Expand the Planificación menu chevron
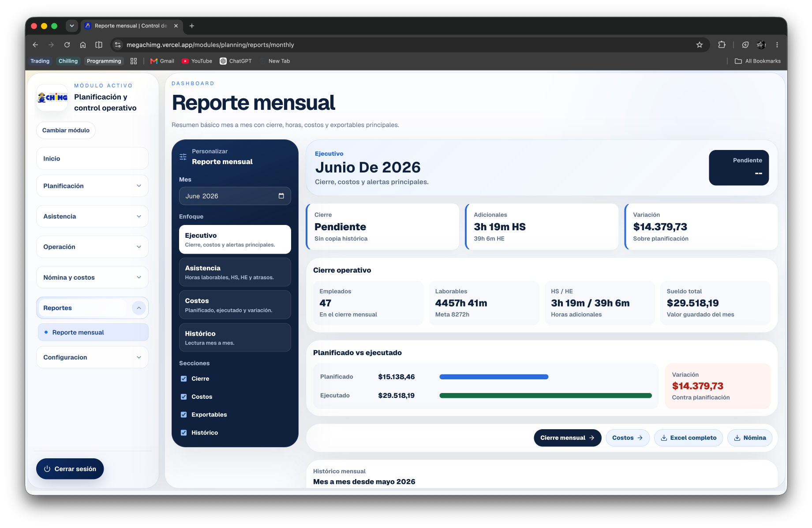 pyautogui.click(x=139, y=186)
